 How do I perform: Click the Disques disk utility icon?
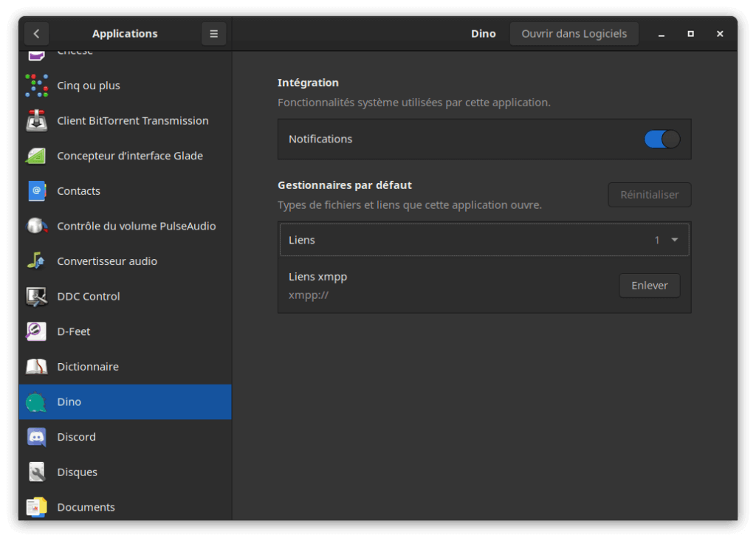(37, 472)
